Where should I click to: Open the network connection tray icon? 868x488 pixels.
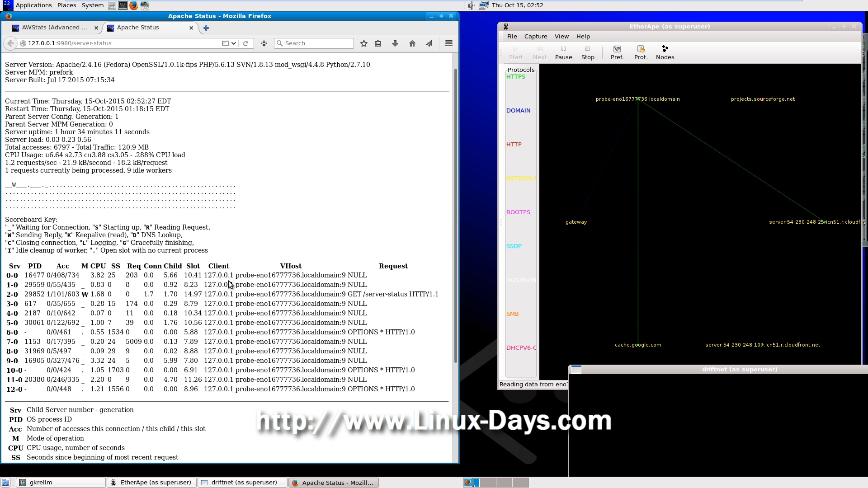(483, 5)
